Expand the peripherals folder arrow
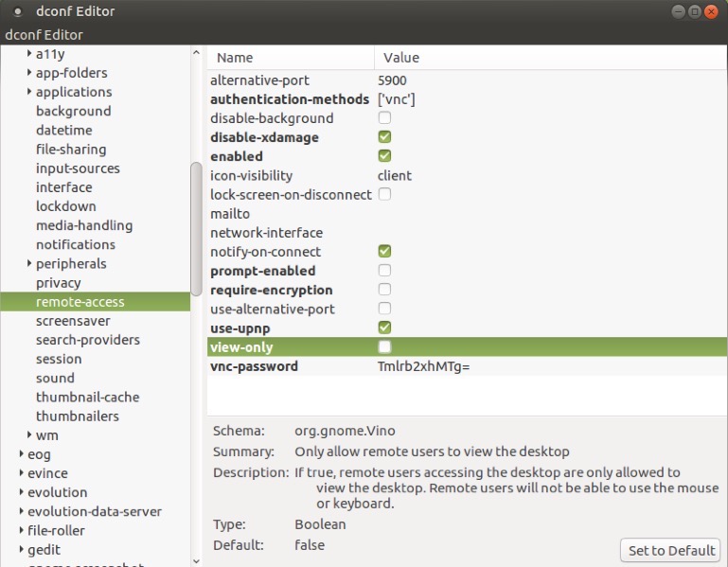The image size is (728, 567). coord(28,264)
